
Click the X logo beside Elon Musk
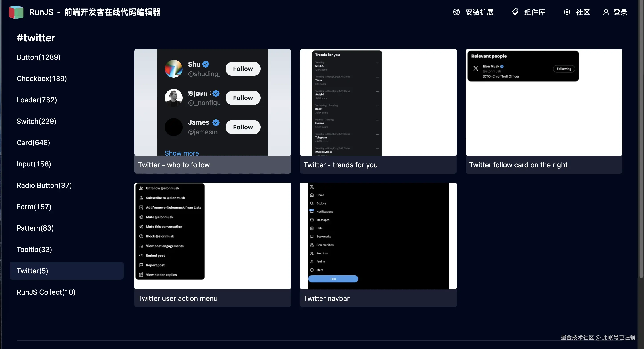coord(476,69)
